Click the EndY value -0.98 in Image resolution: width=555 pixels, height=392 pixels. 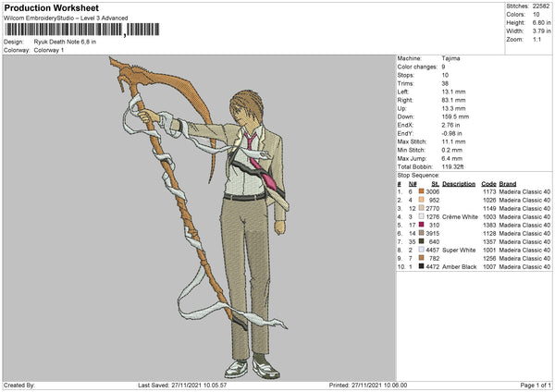pyautogui.click(x=451, y=133)
